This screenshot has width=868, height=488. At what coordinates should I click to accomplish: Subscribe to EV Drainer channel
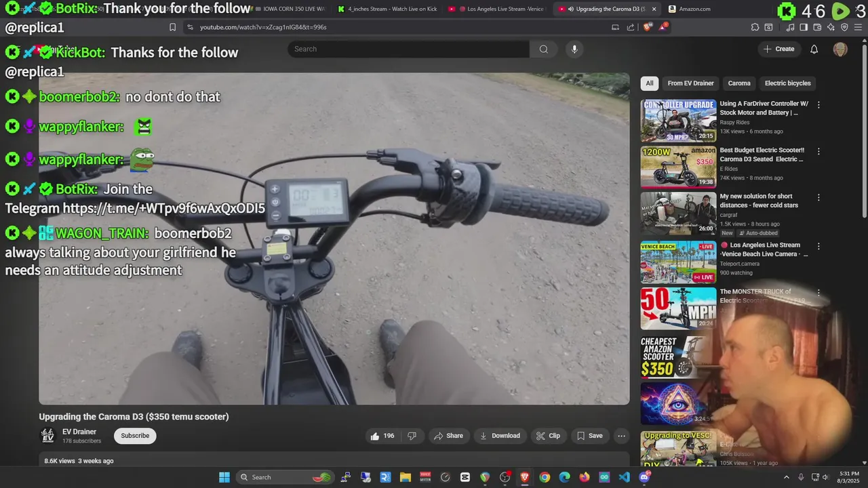point(135,436)
